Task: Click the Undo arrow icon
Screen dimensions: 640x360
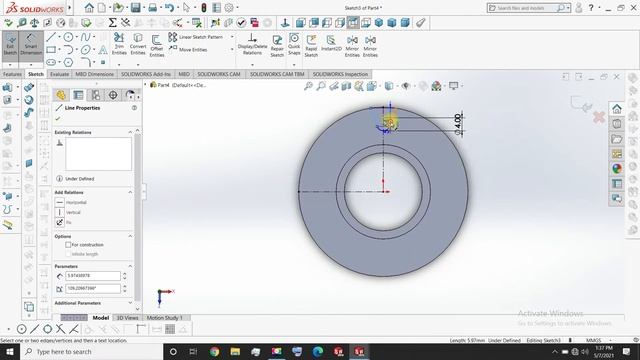Action: [x=169, y=7]
